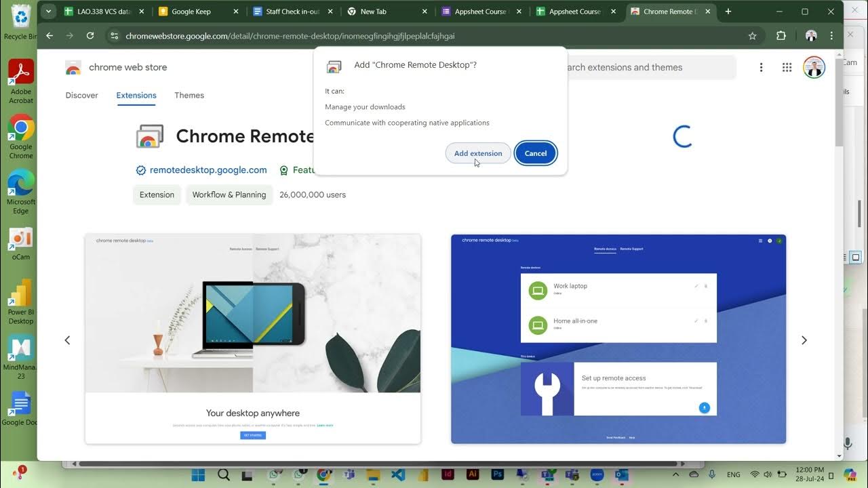
Task: Click the Chrome Remote Desktop extension icon
Action: tap(150, 136)
